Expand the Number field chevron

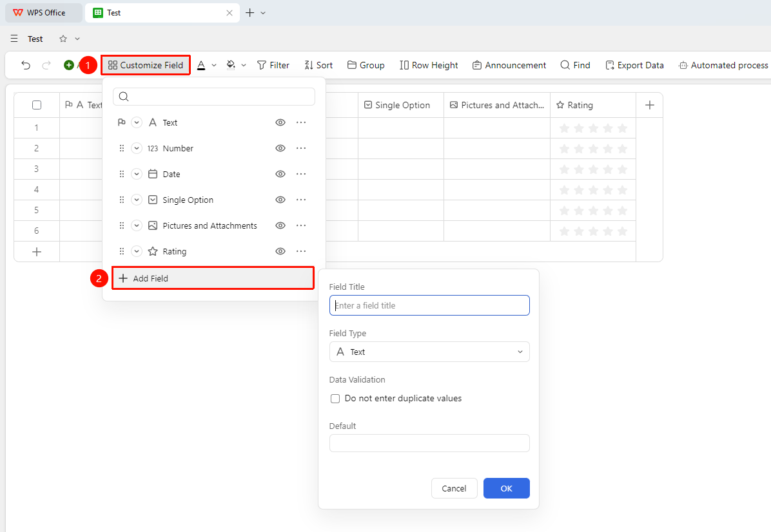pos(137,148)
